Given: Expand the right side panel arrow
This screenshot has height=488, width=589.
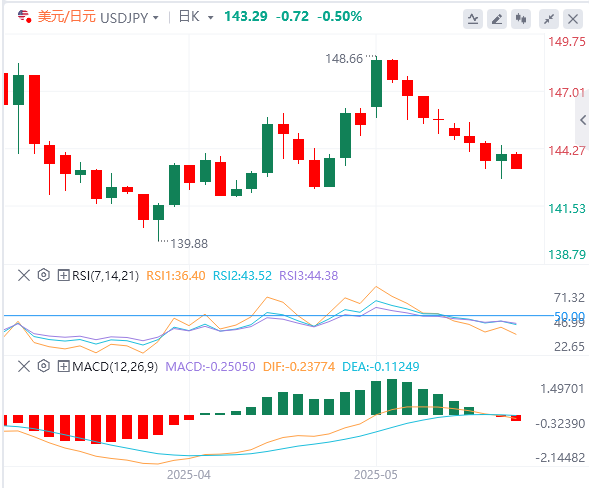Looking at the screenshot, I should 583,120.
